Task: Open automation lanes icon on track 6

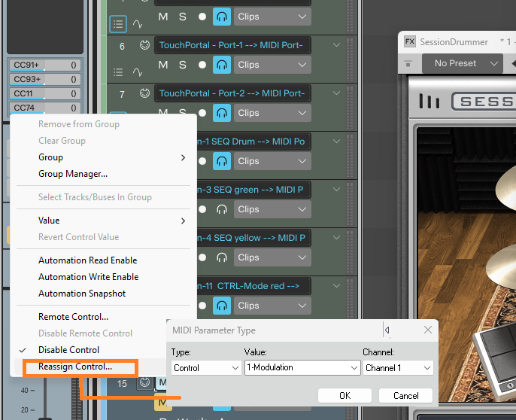Action: pos(138,72)
